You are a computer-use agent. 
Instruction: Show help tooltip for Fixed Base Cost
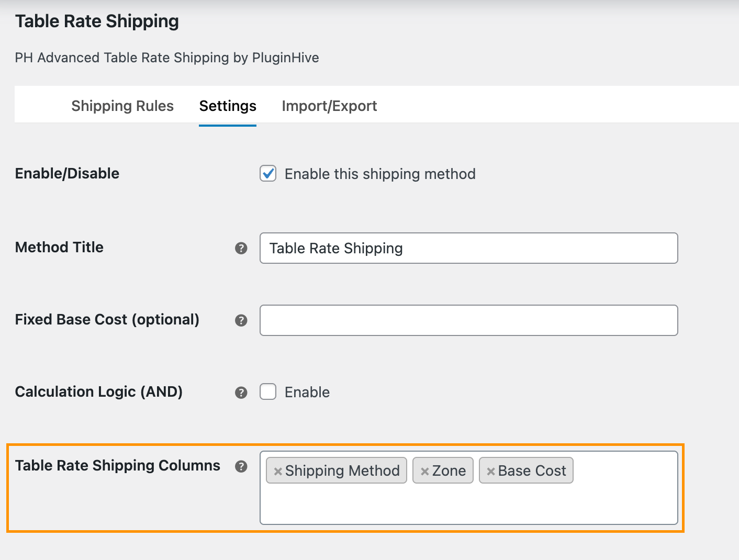tap(241, 320)
